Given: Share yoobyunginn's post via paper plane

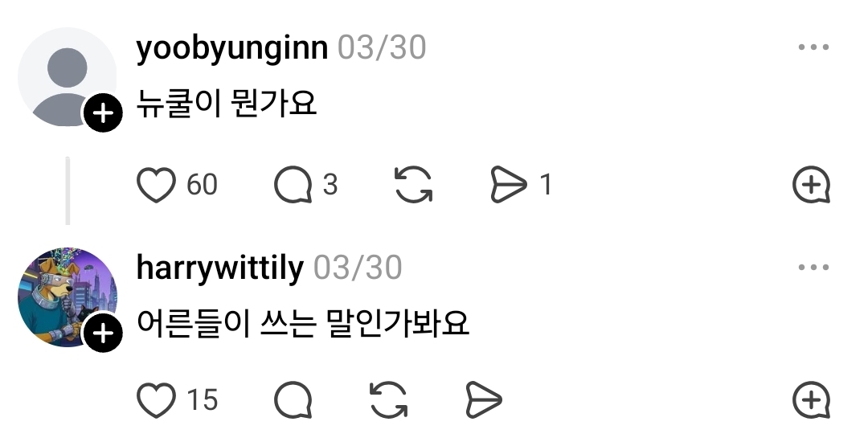Looking at the screenshot, I should point(509,184).
